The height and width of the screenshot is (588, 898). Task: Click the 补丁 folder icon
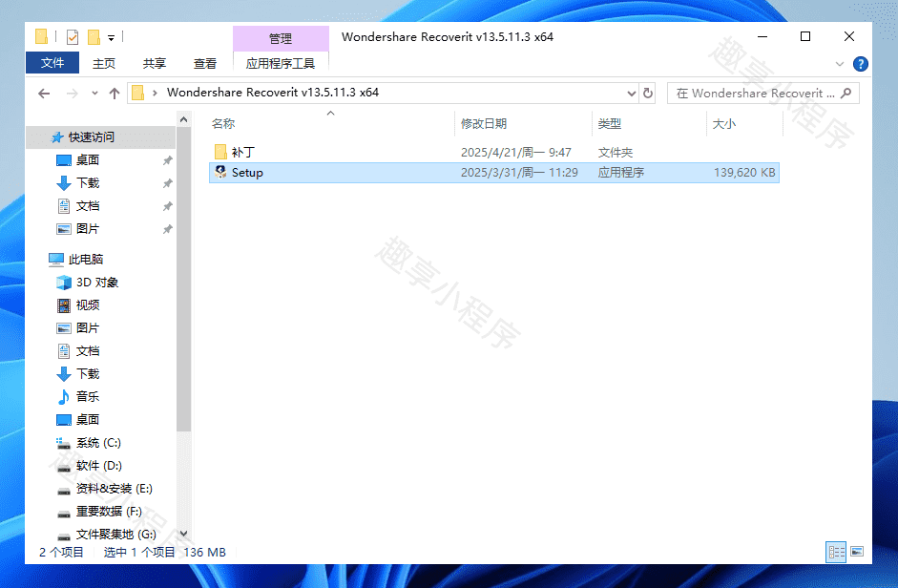220,152
